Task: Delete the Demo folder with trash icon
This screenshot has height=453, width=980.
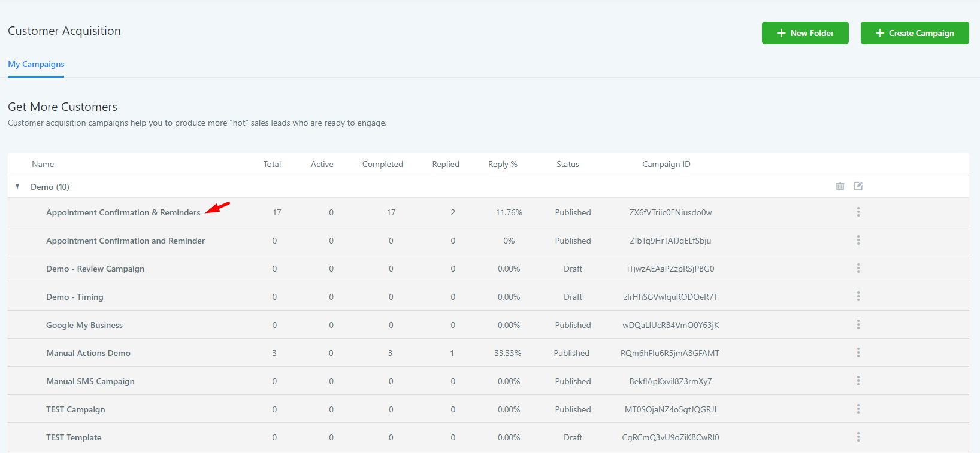Action: pyautogui.click(x=840, y=186)
